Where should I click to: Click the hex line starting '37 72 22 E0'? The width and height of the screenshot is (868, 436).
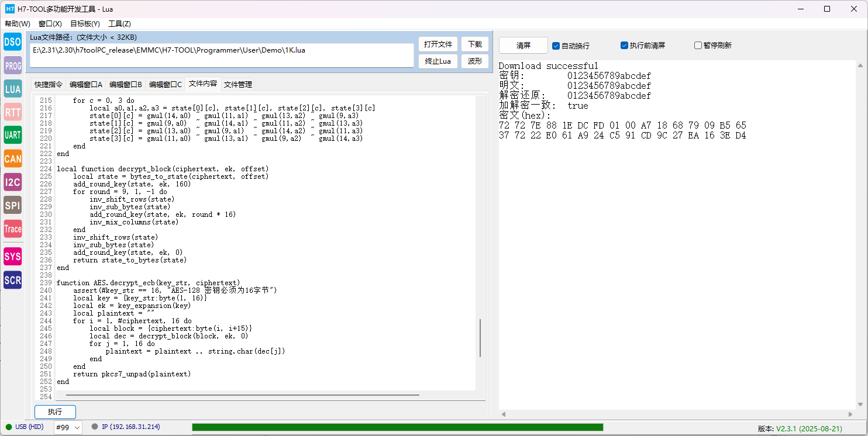pyautogui.click(x=622, y=136)
